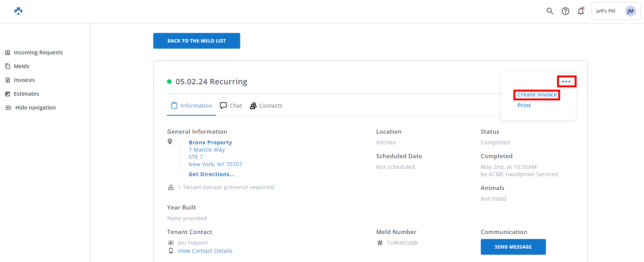This screenshot has width=644, height=262.
Task: Open the help question mark icon
Action: click(565, 11)
